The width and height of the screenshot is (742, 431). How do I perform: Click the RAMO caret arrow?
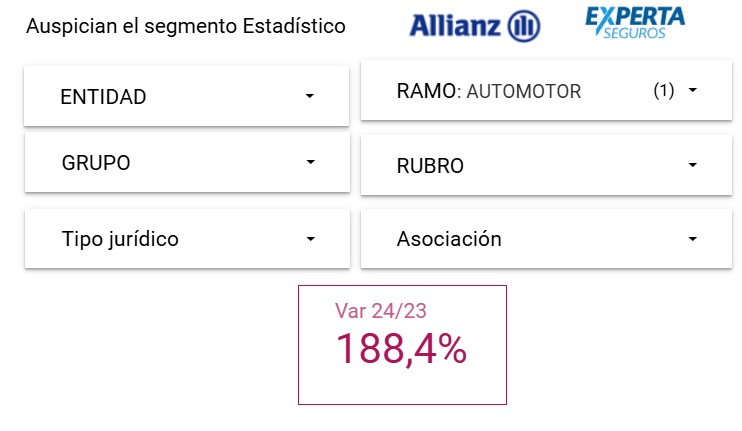pos(692,90)
